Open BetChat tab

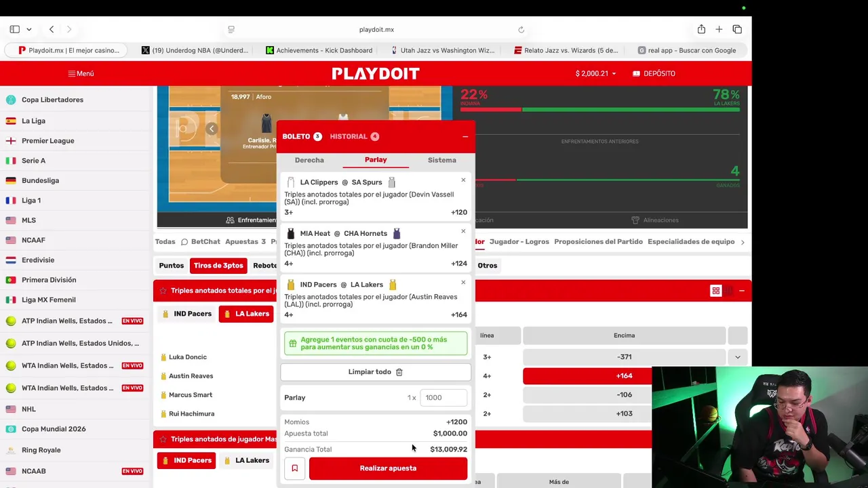200,241
